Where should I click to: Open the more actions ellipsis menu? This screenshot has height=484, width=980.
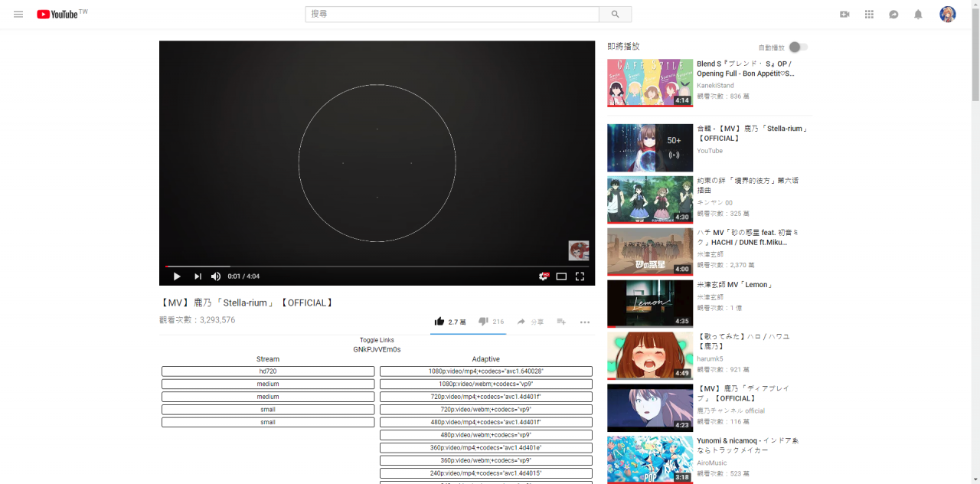(x=585, y=322)
